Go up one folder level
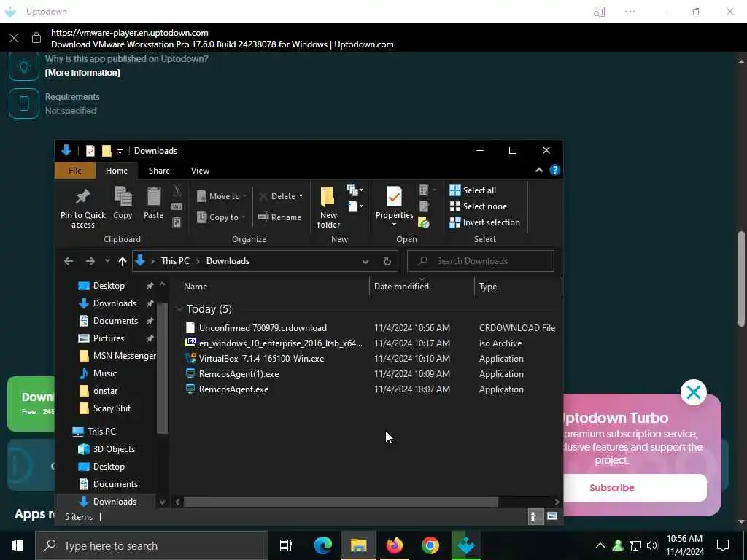Image resolution: width=747 pixels, height=560 pixels. 123,261
